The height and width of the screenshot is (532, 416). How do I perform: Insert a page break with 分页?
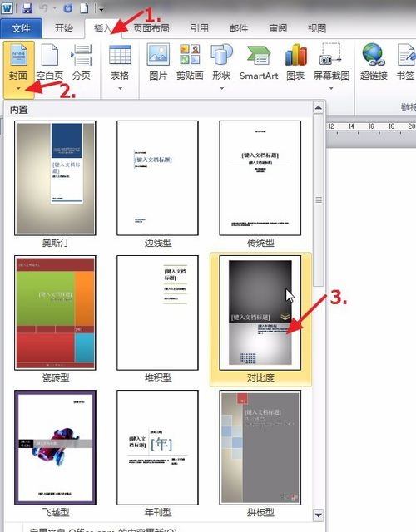[x=82, y=55]
